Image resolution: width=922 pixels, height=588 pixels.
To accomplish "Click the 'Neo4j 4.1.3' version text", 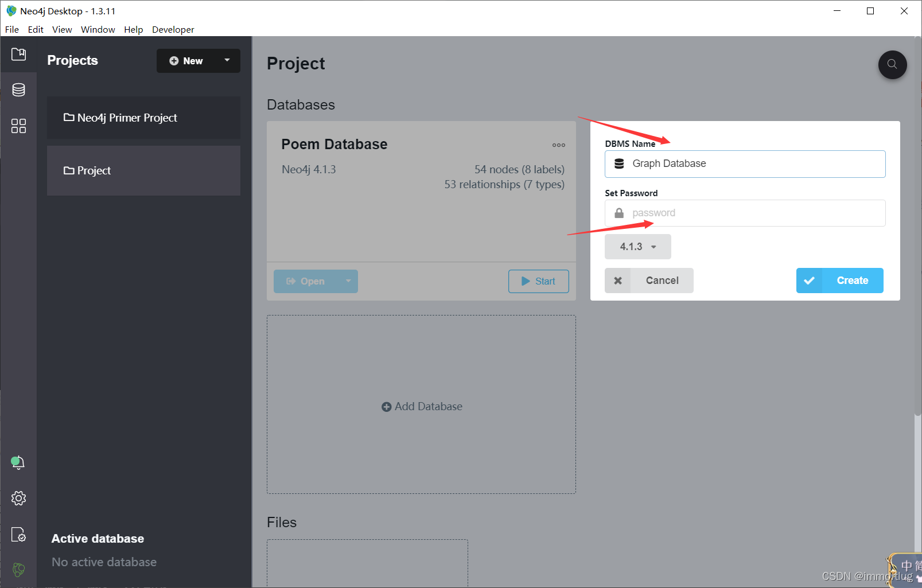I will pos(309,169).
